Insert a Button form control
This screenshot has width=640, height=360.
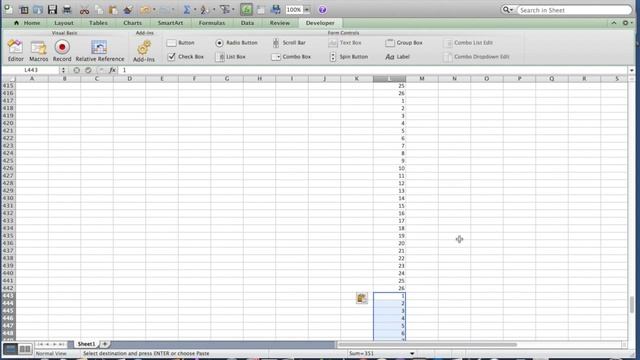(181, 43)
